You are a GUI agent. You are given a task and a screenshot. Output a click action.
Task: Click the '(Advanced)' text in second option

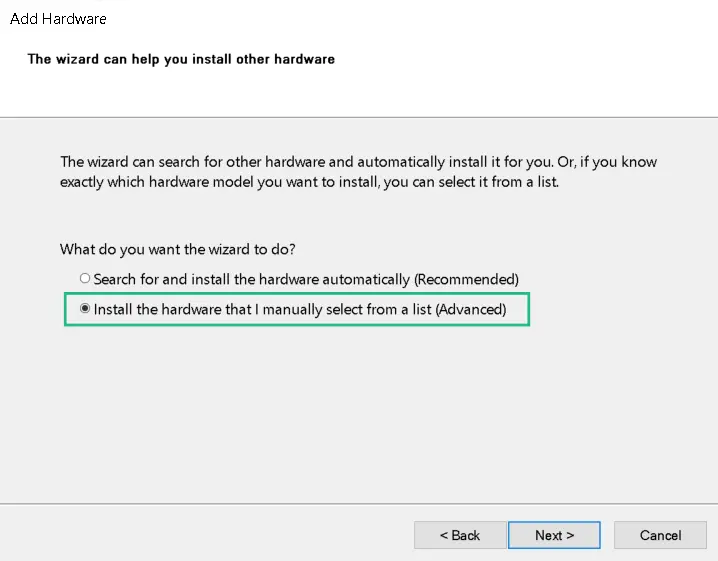(x=471, y=310)
